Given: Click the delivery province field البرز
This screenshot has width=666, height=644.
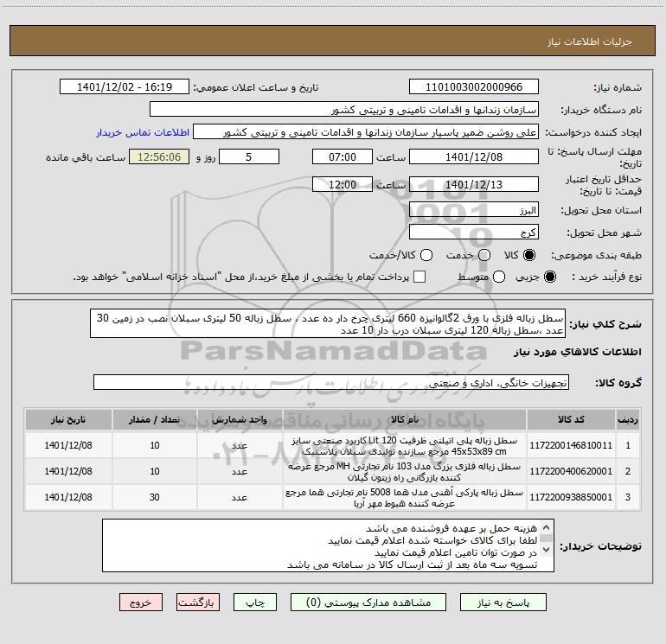Looking at the screenshot, I should tap(474, 210).
